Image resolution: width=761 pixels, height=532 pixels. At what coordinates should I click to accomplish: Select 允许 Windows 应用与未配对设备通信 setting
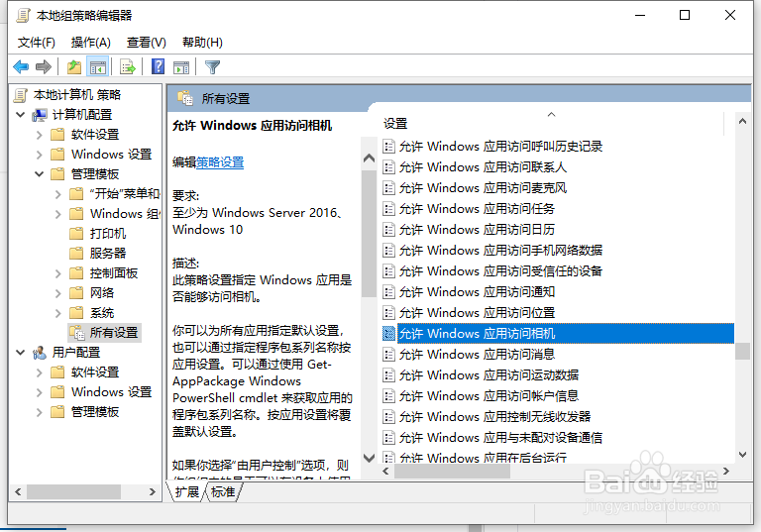point(500,437)
